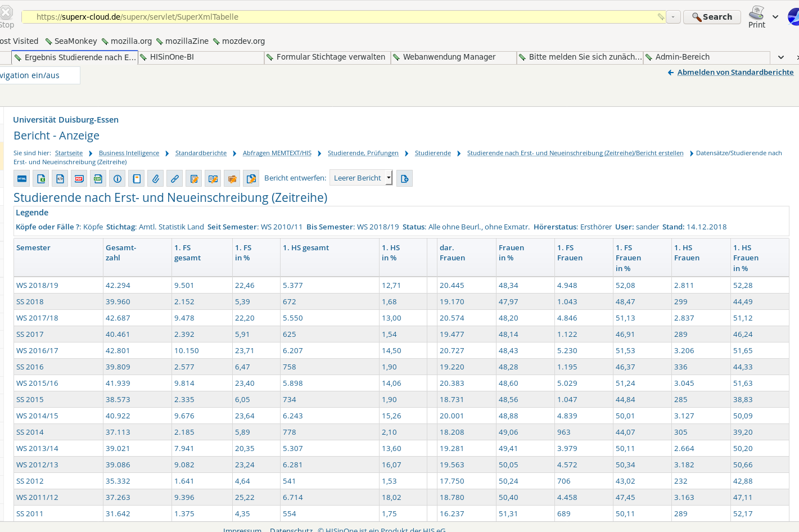Open Abfragen MEMTEXT/HIS breadcrumb

tap(277, 153)
